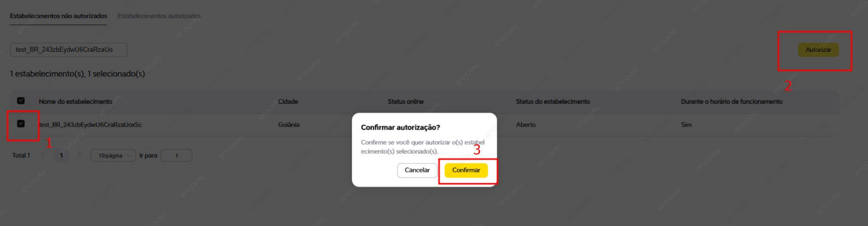Open the 10/página page size dropdown

pyautogui.click(x=113, y=156)
